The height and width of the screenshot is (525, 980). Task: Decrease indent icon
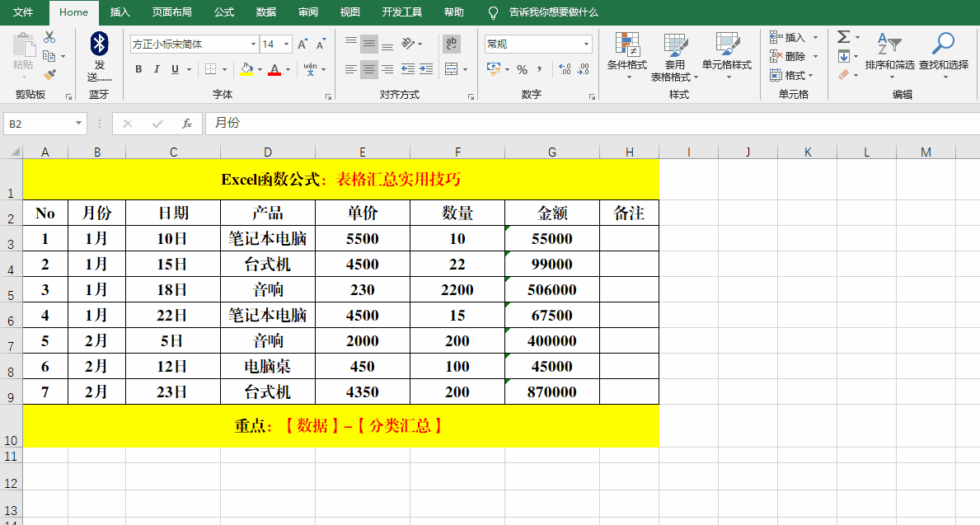[x=407, y=69]
